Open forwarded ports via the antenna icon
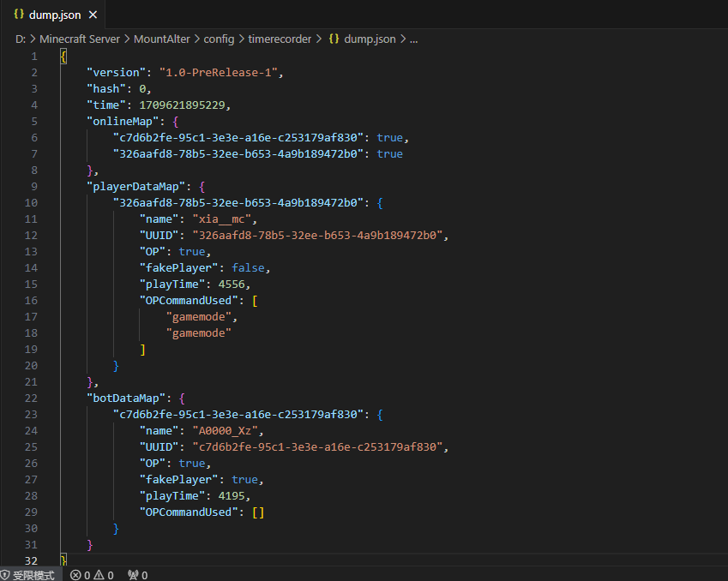This screenshot has width=728, height=581. pyautogui.click(x=132, y=575)
